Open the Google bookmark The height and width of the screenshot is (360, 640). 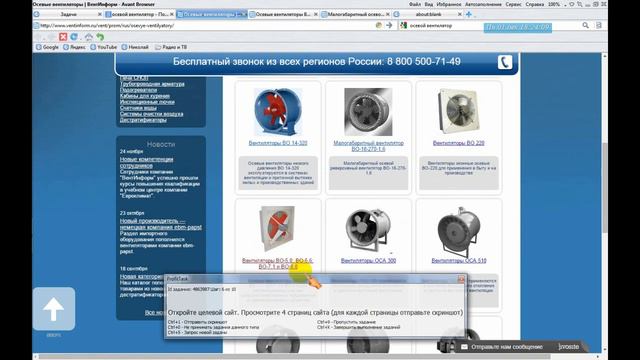(47, 47)
